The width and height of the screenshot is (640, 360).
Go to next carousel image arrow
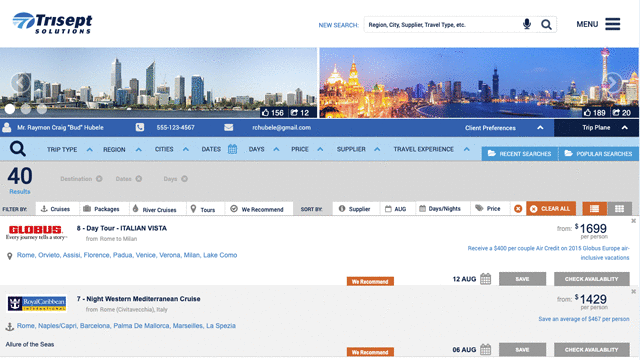pos(613,83)
